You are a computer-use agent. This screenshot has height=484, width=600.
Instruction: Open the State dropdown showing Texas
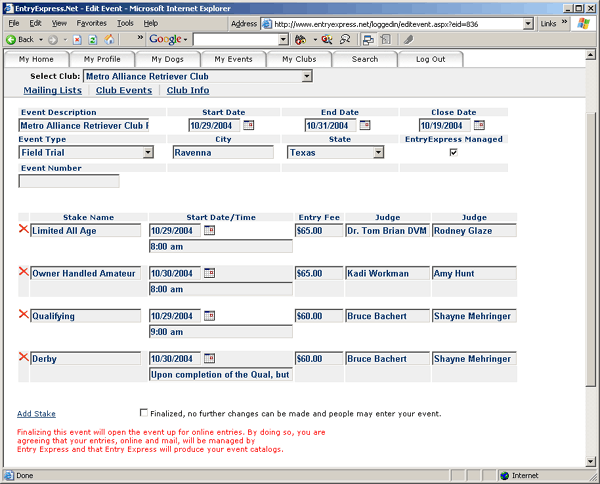[x=378, y=153]
